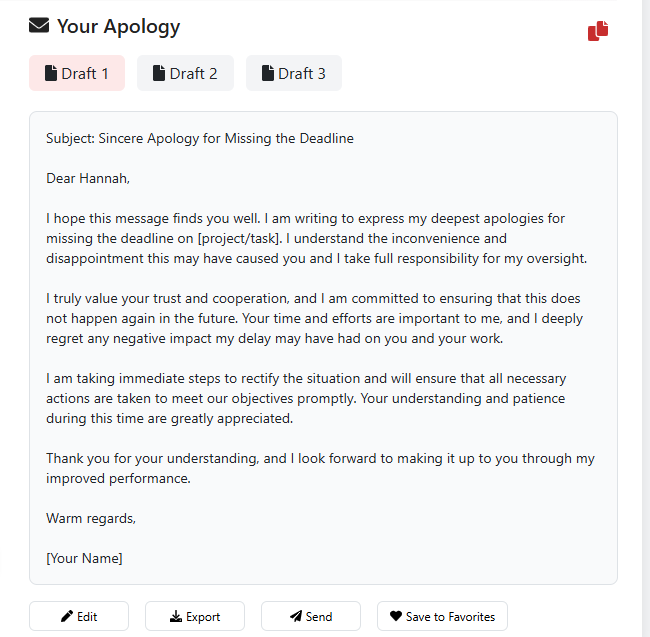Click the [project/task] placeholder in the letter
The width and height of the screenshot is (650, 637).
(x=240, y=239)
